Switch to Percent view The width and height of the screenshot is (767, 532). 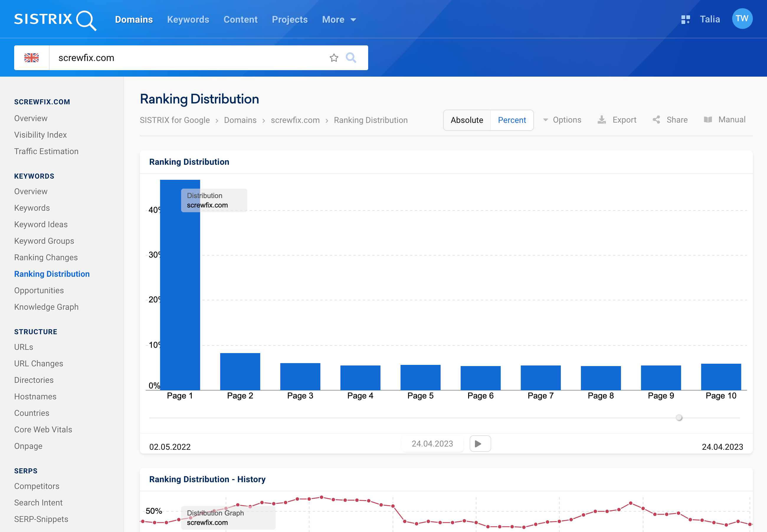(x=512, y=120)
